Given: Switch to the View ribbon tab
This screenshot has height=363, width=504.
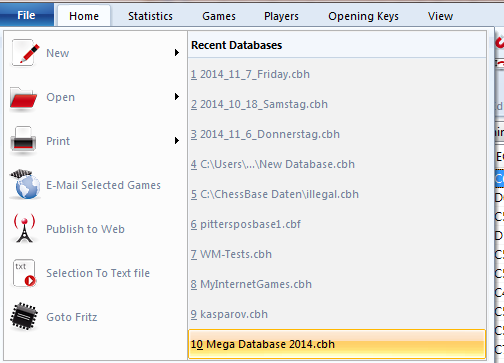Looking at the screenshot, I should coord(441,16).
